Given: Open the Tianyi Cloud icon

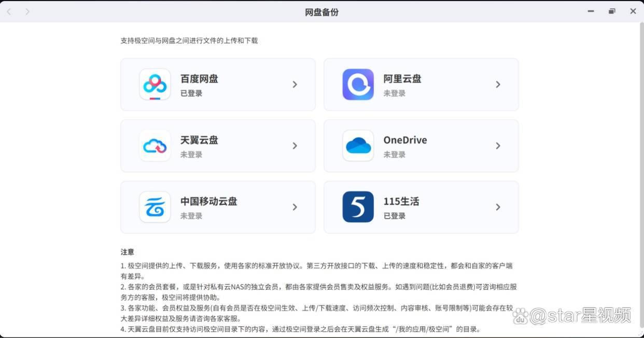Looking at the screenshot, I should 155,145.
